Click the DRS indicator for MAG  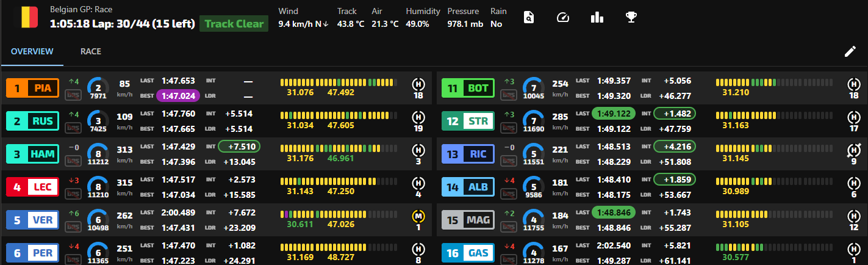(509, 227)
